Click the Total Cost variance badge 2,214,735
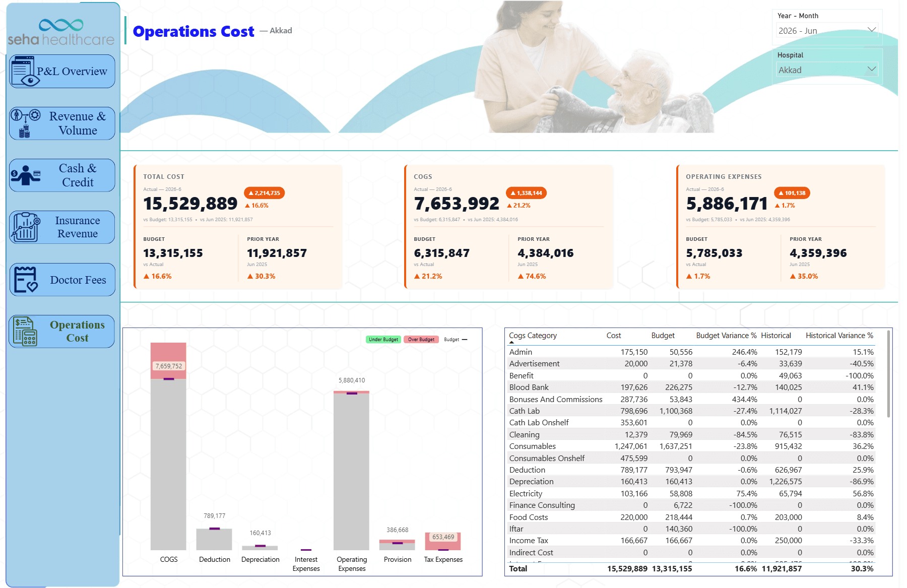907x588 pixels. pyautogui.click(x=264, y=193)
